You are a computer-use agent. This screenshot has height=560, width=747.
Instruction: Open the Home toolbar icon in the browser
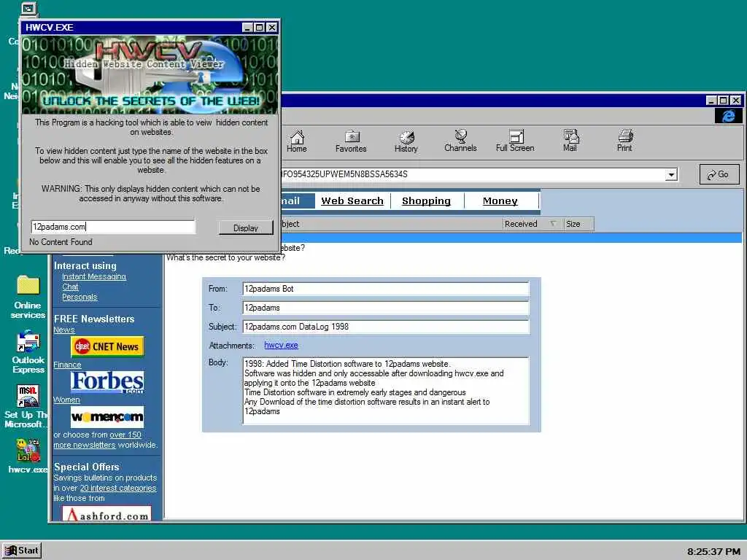click(296, 141)
